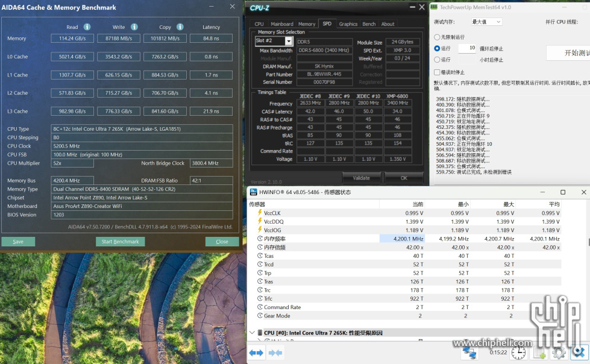Click the clock icon beside 内存频率

tap(260, 238)
